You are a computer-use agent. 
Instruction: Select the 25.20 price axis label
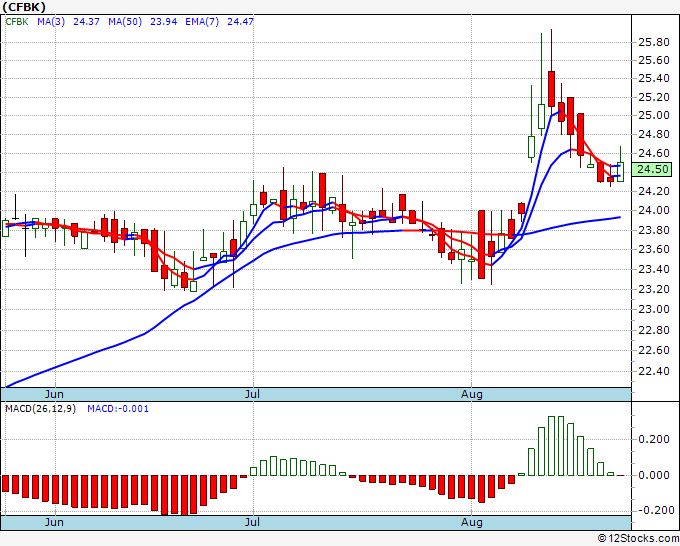[x=654, y=97]
